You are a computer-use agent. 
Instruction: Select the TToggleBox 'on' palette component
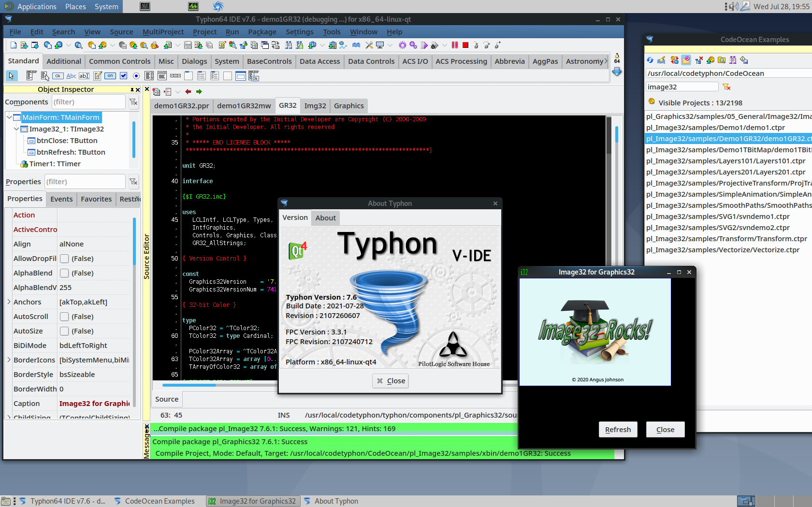pos(110,76)
